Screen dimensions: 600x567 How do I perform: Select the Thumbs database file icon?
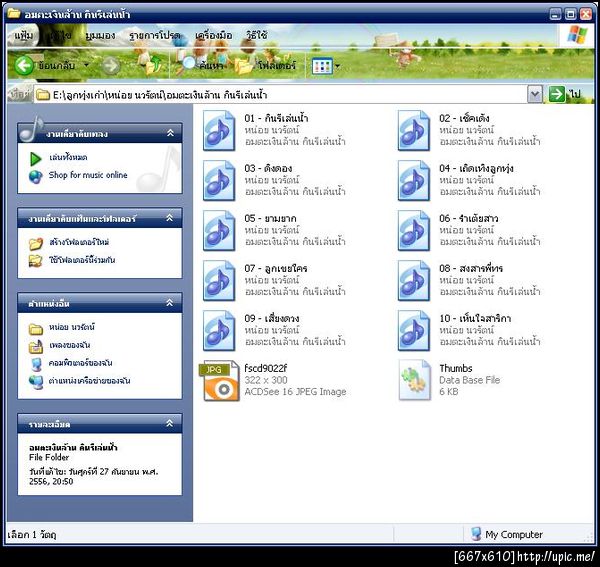(x=414, y=380)
